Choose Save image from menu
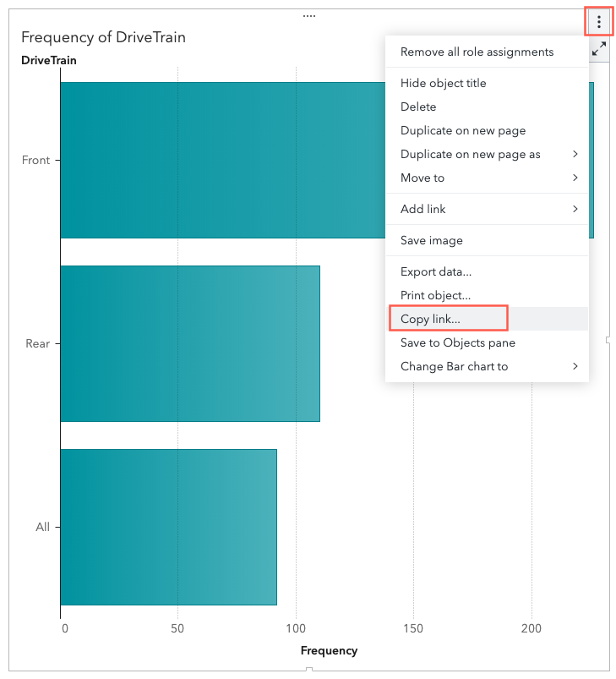Viewport: 616px width, 679px height. tap(431, 240)
